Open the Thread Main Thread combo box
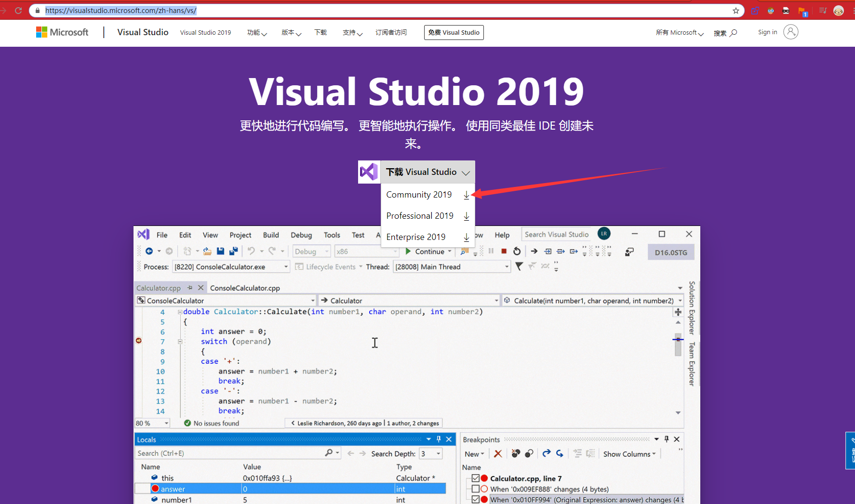The image size is (855, 504). 451,266
